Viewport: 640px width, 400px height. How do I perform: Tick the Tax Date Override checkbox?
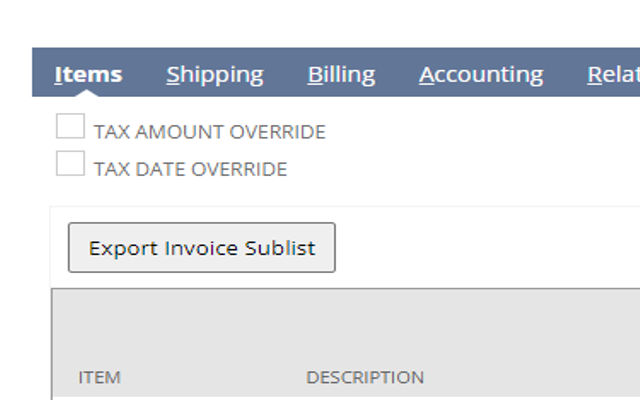point(71,163)
